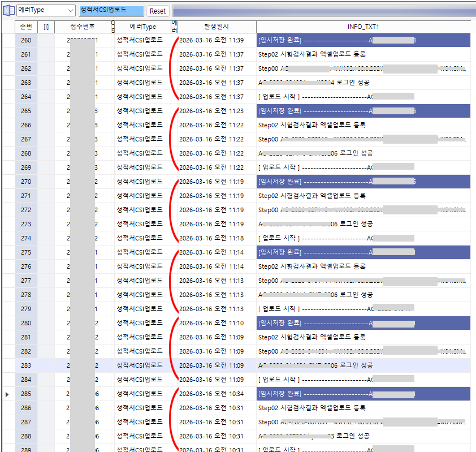476x452 pixels.
Task: Sort by 순번 column header
Action: pos(26,27)
